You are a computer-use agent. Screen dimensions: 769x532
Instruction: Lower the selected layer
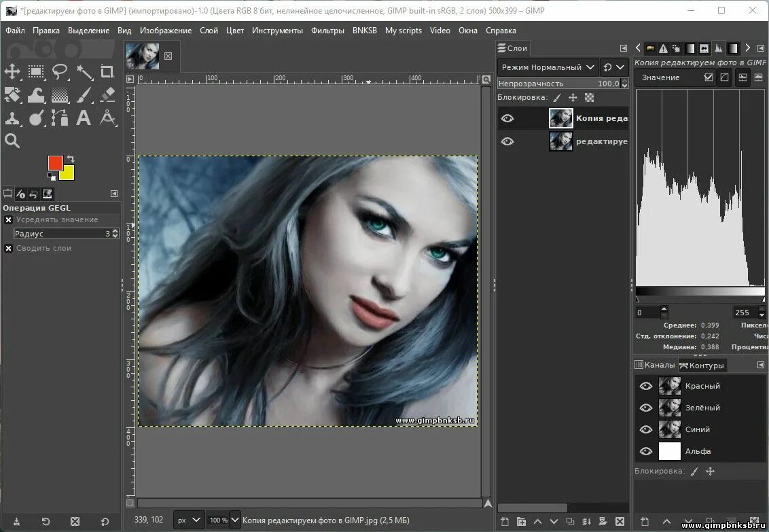pos(554,522)
